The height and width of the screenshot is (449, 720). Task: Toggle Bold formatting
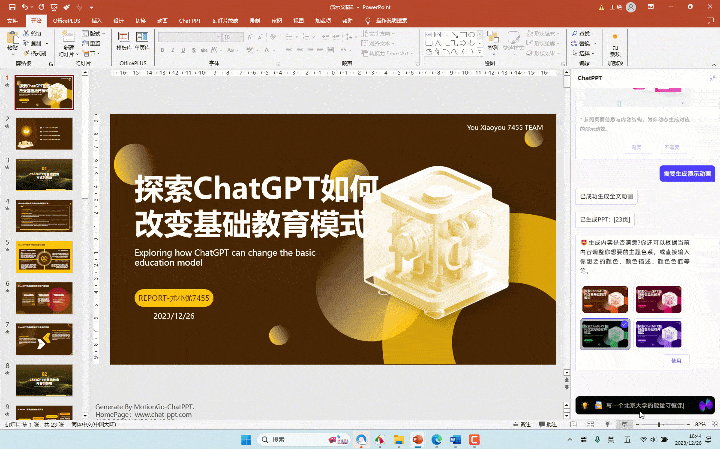(x=162, y=50)
